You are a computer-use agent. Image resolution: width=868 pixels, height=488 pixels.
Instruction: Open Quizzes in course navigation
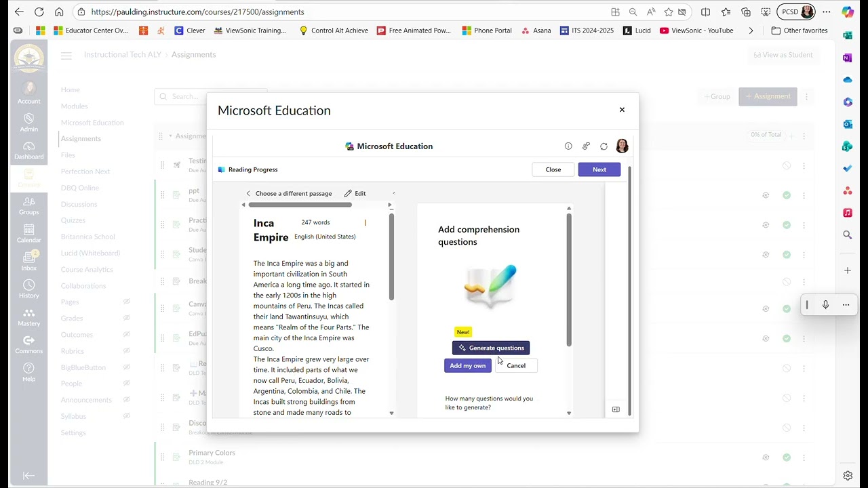tap(73, 220)
